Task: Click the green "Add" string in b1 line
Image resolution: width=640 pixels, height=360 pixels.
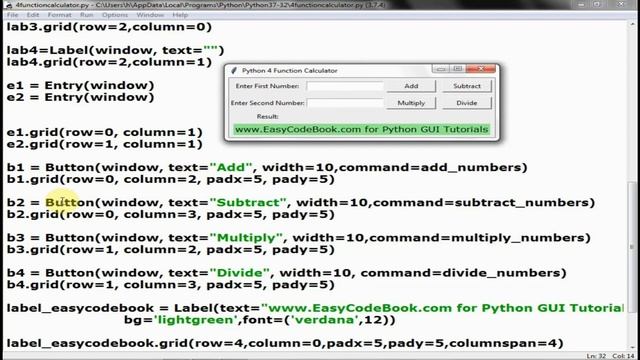Action: coord(231,167)
